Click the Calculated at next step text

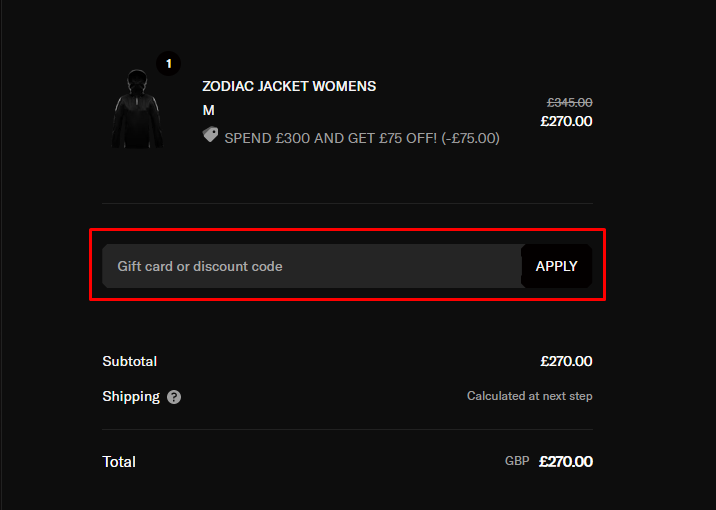pos(529,396)
